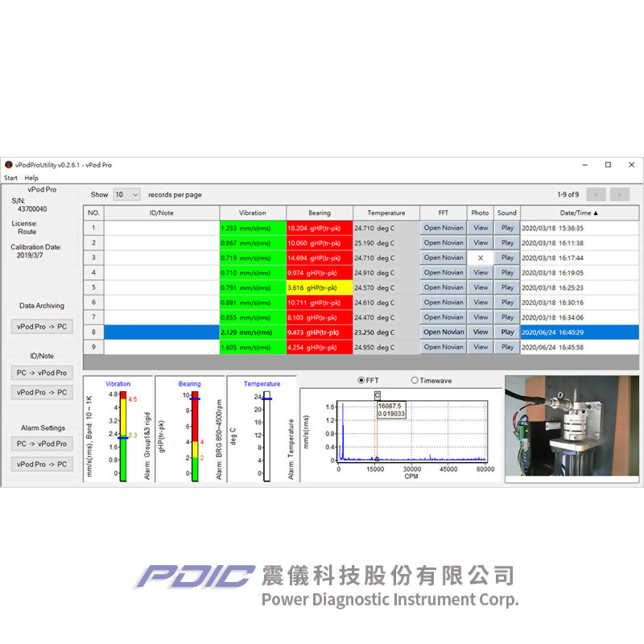Viewport: 644px width, 644px height.
Task: Play sound for record 8
Action: coord(507,332)
